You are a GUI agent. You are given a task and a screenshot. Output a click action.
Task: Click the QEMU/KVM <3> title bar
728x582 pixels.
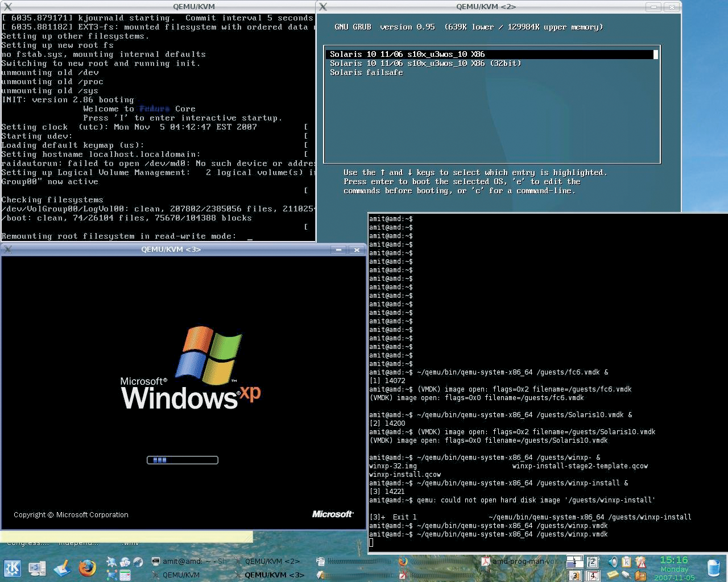(171, 250)
